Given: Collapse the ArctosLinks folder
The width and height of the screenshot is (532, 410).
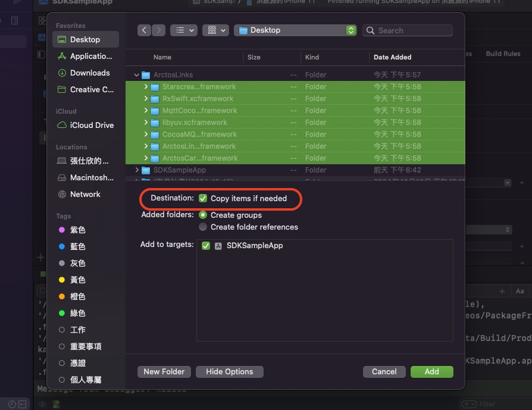Looking at the screenshot, I should tap(137, 75).
